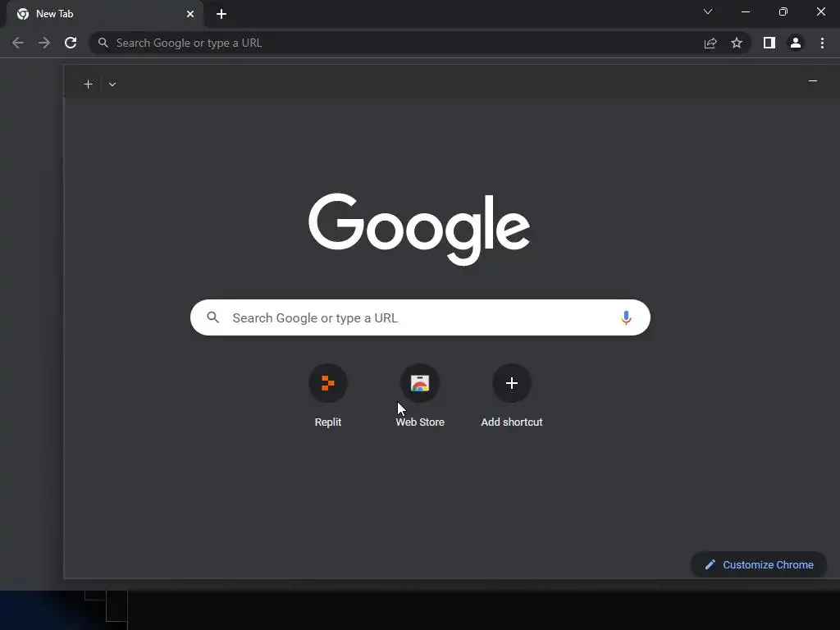
Task: Open Chrome three-dot menu
Action: click(822, 43)
